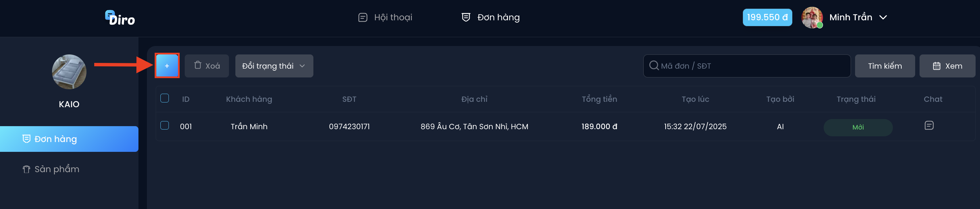Viewport: 980px width, 209px height.
Task: Click the trash icon labeled Xoá
Action: click(x=198, y=65)
